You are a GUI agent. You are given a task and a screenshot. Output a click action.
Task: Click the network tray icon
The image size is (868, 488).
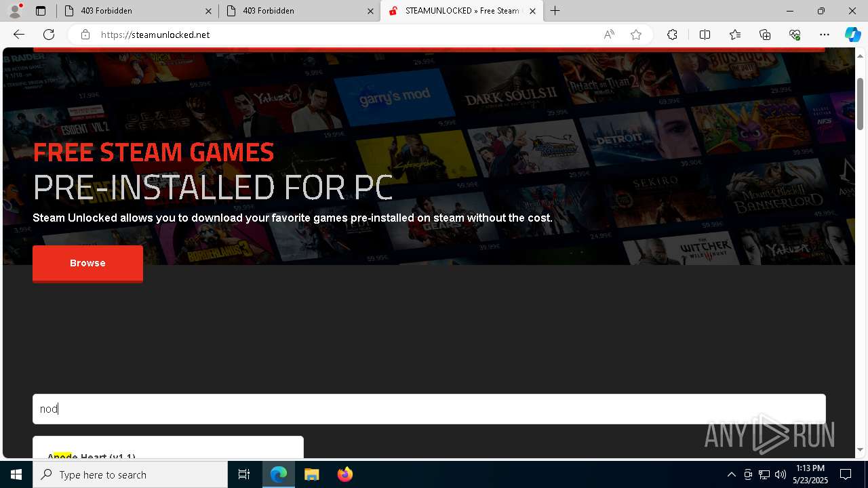tap(764, 474)
